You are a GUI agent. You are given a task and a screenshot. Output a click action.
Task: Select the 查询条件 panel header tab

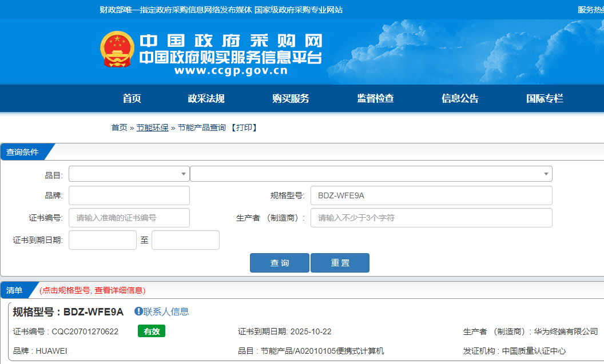point(23,152)
